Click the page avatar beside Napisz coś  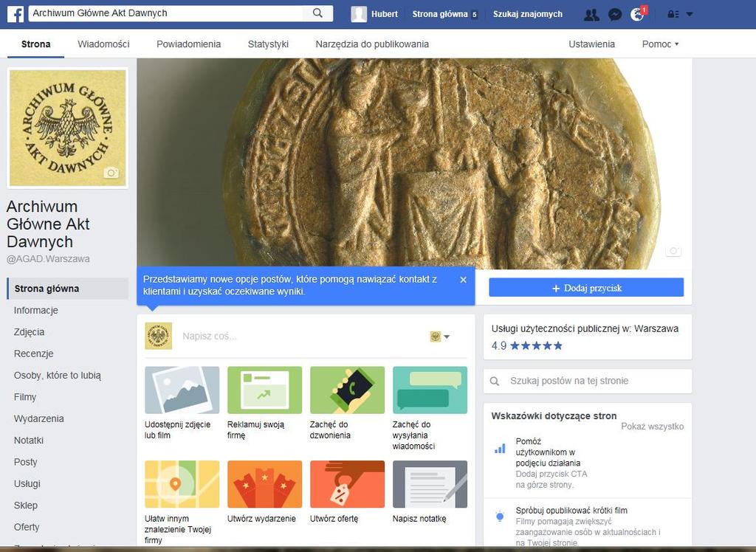click(159, 336)
